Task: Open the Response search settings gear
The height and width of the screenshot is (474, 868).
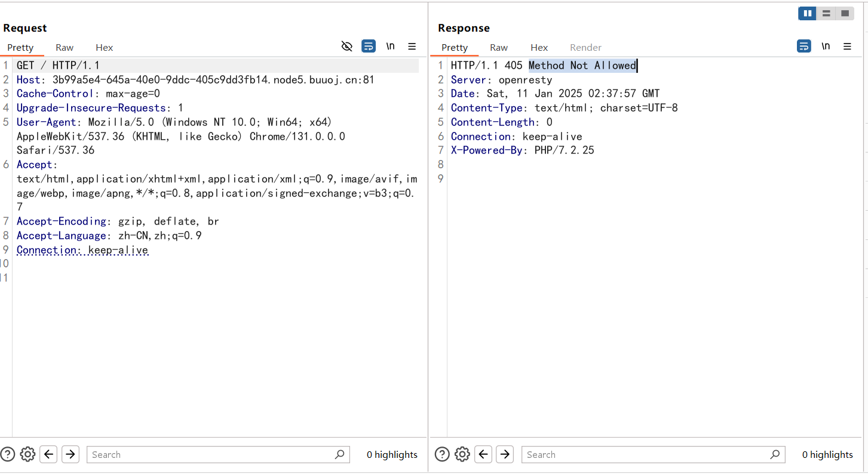Action: (462, 454)
